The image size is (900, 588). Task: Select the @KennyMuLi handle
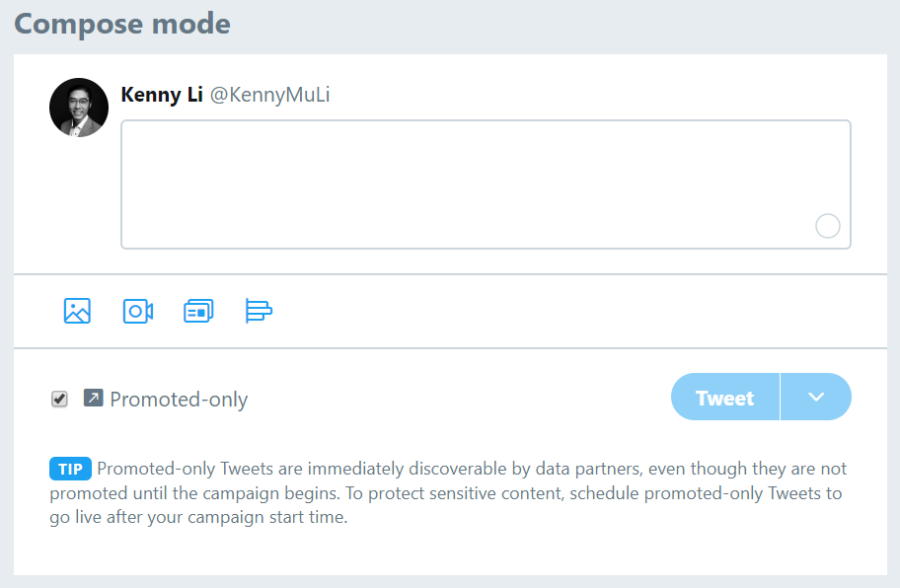269,95
